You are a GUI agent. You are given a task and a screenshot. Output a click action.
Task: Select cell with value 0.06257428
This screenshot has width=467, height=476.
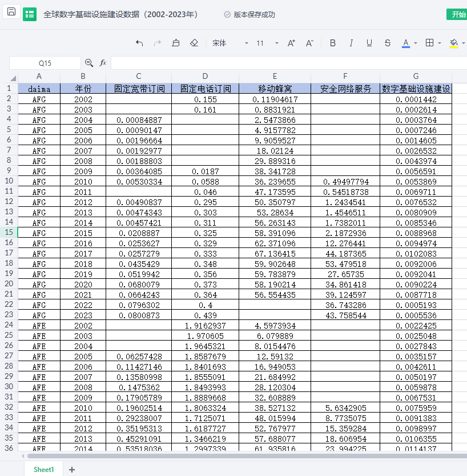[x=139, y=357]
